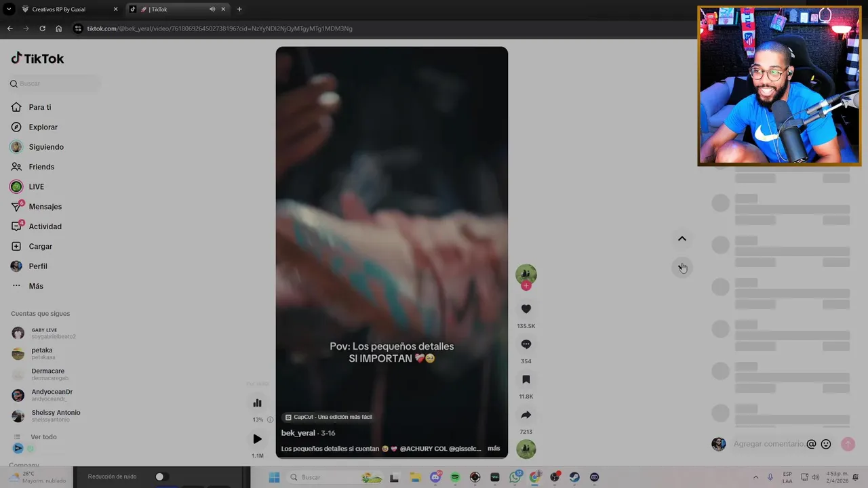Go to the Explorar page
This screenshot has height=488, width=868.
click(x=35, y=127)
